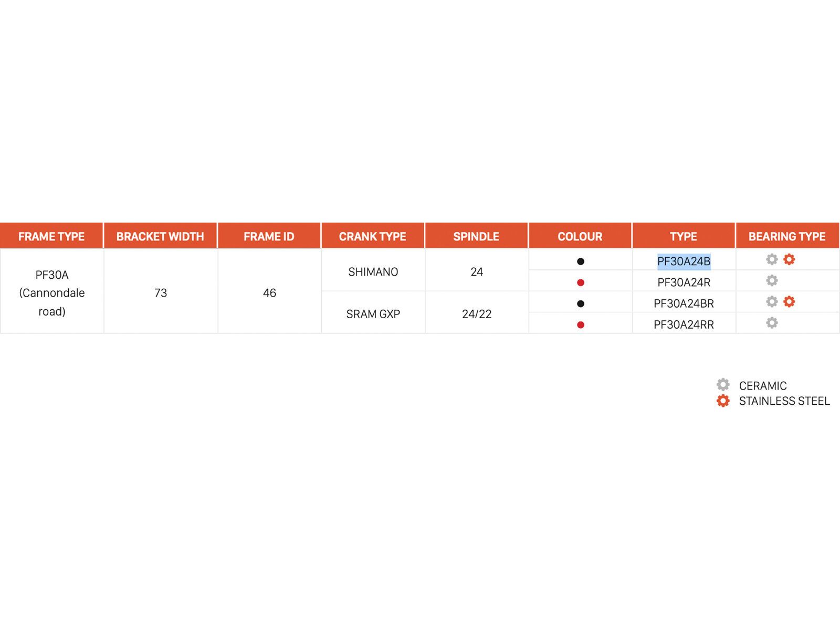Click the orange stainless steel gear for PF30A24B
This screenshot has height=630, width=840.
pyautogui.click(x=789, y=259)
